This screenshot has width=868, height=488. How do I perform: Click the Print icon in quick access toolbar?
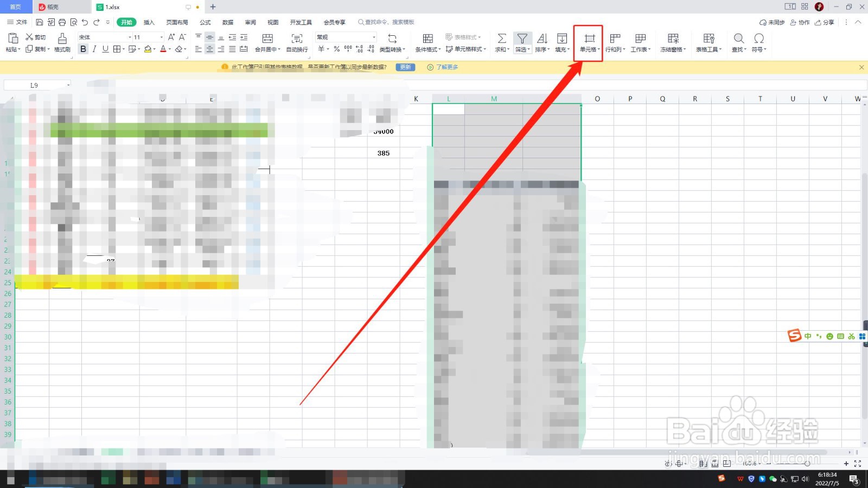(62, 22)
